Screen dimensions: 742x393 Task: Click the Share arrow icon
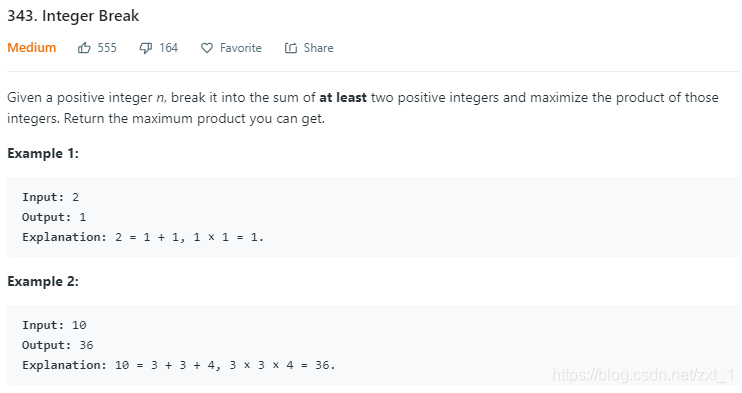291,48
